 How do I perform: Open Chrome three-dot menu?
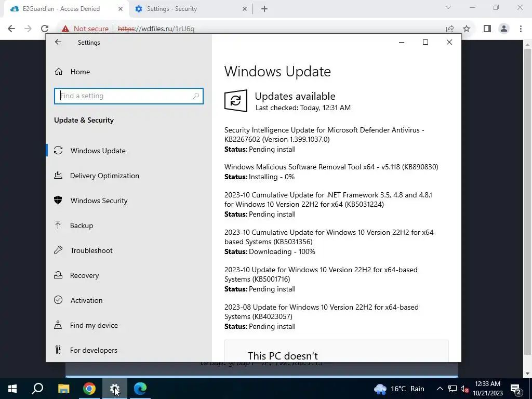(521, 29)
